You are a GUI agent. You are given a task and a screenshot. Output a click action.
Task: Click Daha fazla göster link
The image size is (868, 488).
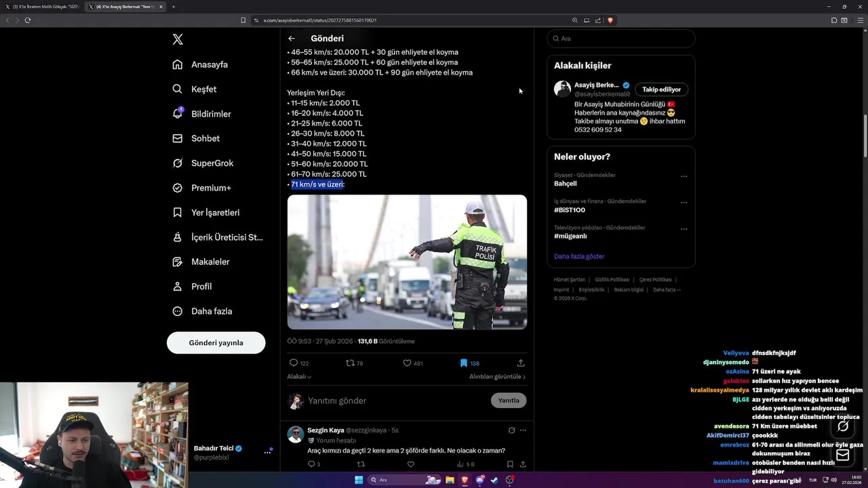pyautogui.click(x=579, y=256)
